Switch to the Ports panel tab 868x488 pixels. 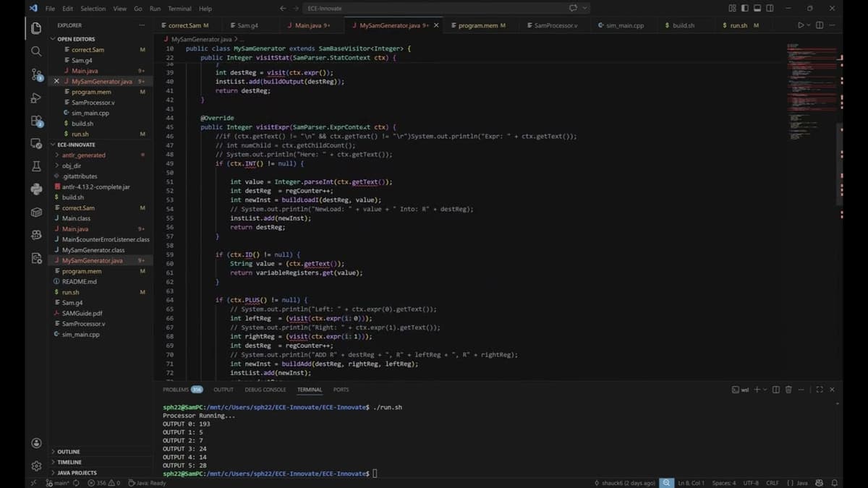pos(341,390)
